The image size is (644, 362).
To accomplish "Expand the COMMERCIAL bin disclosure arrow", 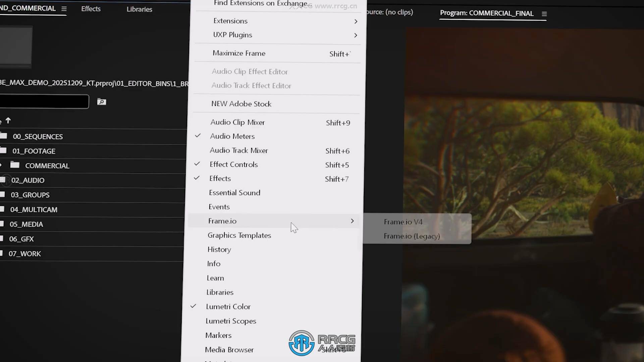I will [1, 165].
